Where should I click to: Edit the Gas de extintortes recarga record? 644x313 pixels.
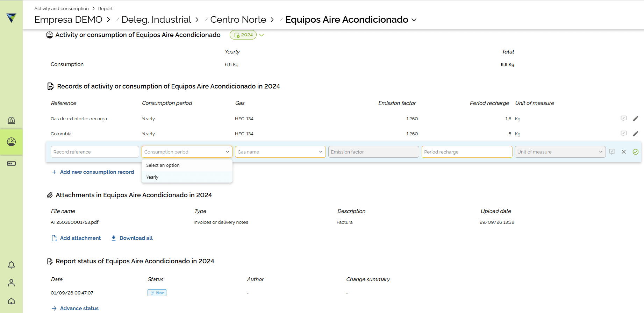pyautogui.click(x=636, y=119)
